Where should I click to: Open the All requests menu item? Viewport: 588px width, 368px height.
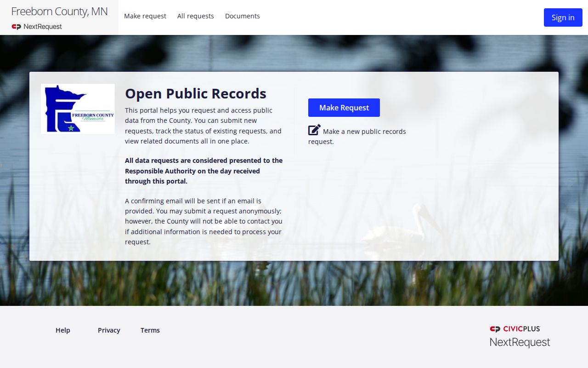(x=196, y=16)
